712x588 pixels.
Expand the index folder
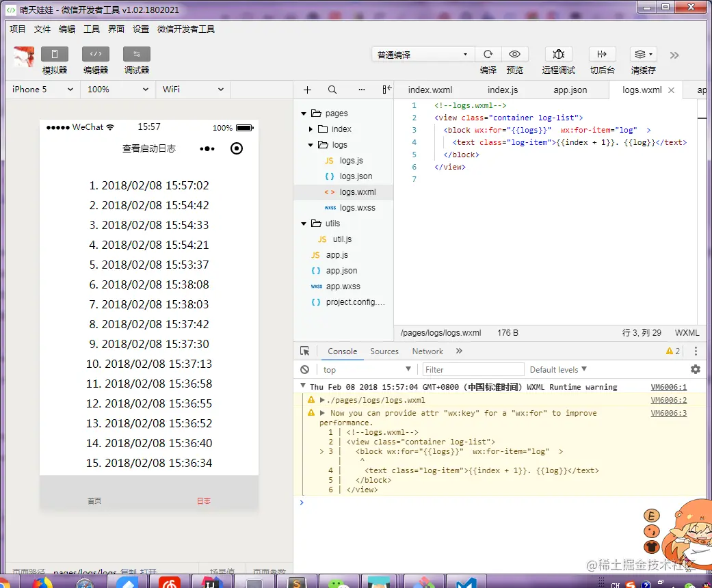(x=311, y=129)
